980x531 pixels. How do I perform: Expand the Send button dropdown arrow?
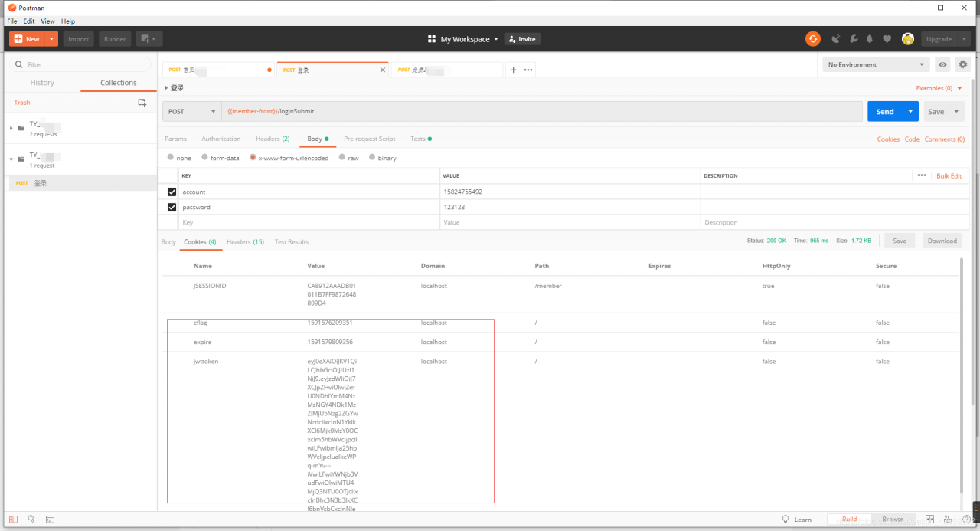pyautogui.click(x=910, y=111)
